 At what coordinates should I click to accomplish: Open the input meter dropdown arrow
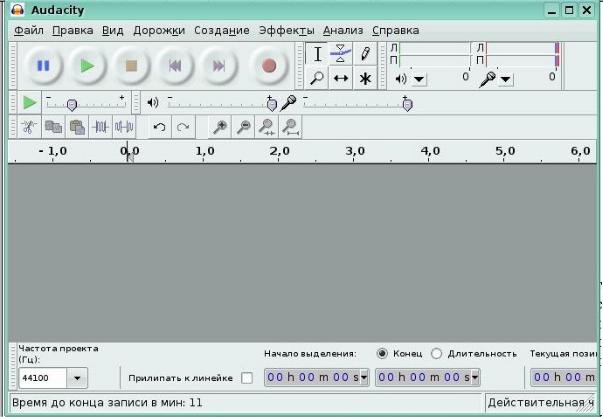[506, 80]
